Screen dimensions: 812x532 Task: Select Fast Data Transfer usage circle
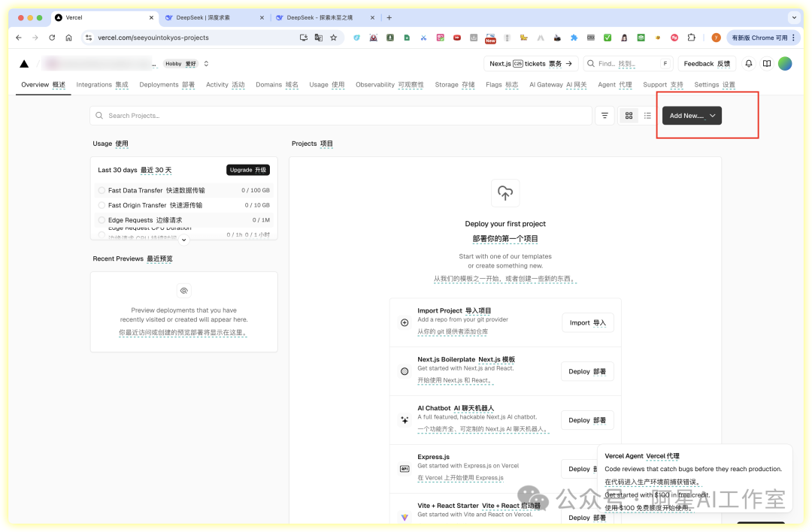tap(101, 190)
